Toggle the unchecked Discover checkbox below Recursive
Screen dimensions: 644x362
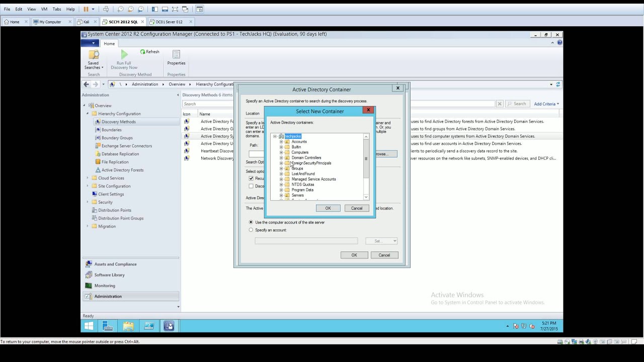click(x=251, y=186)
